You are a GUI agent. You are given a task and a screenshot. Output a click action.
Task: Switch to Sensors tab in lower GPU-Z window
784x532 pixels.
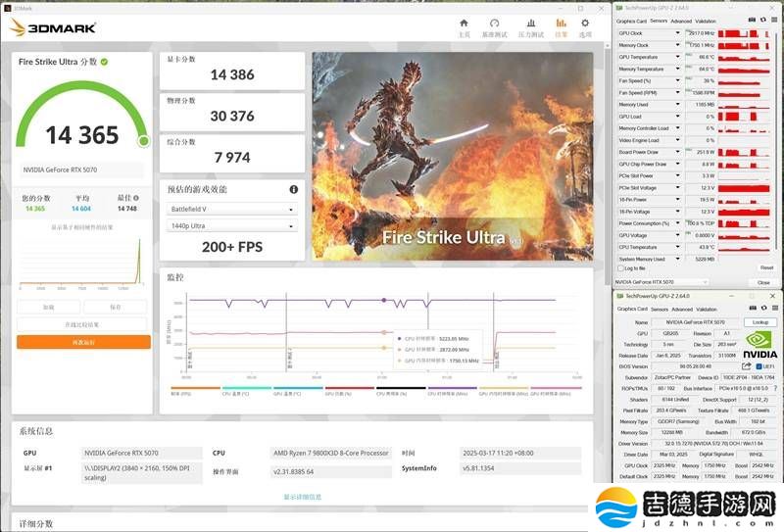point(660,309)
